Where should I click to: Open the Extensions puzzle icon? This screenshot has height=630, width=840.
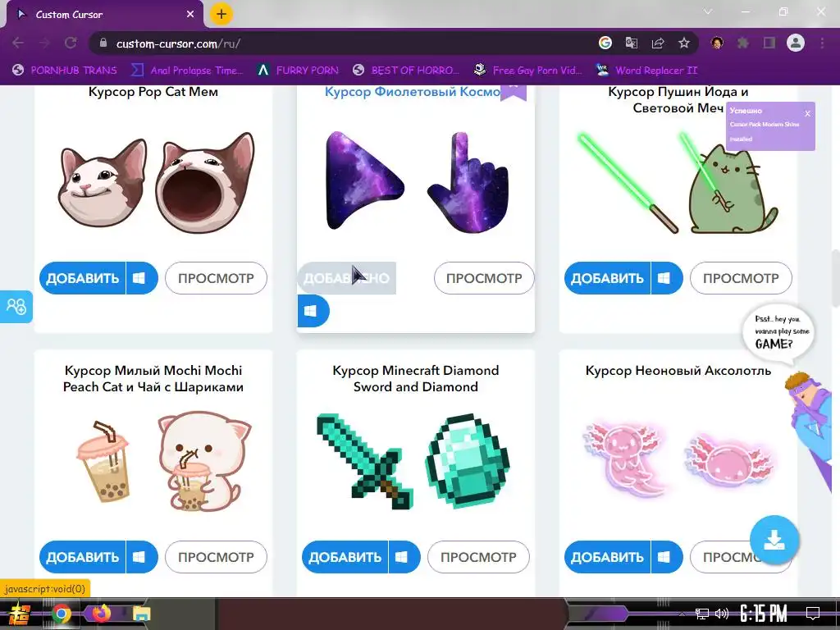(x=743, y=43)
